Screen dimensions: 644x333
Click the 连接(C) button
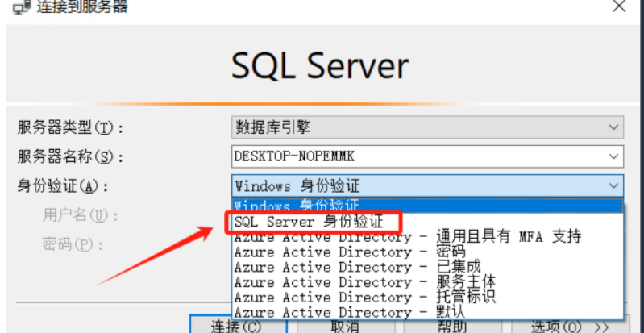pos(239,325)
